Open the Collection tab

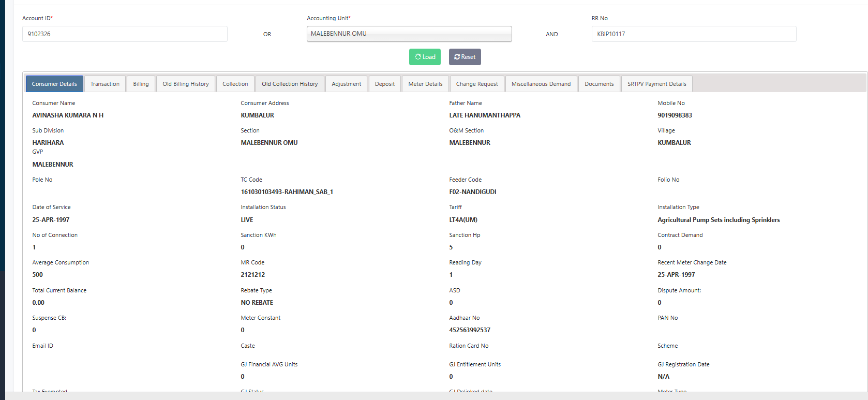[235, 84]
